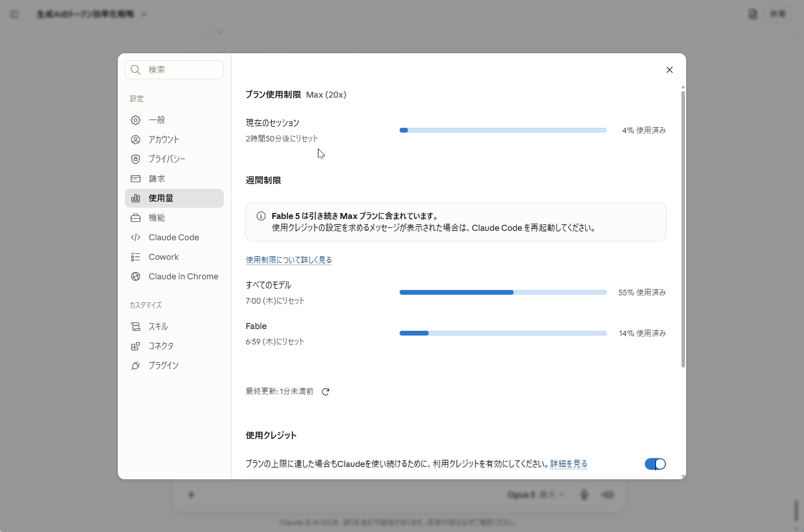Open スキル customization page
This screenshot has height=532, width=804.
[174, 327]
